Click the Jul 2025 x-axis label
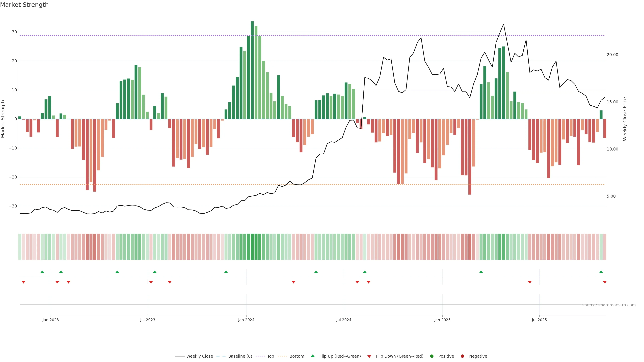The width and height of the screenshot is (644, 362). click(539, 320)
